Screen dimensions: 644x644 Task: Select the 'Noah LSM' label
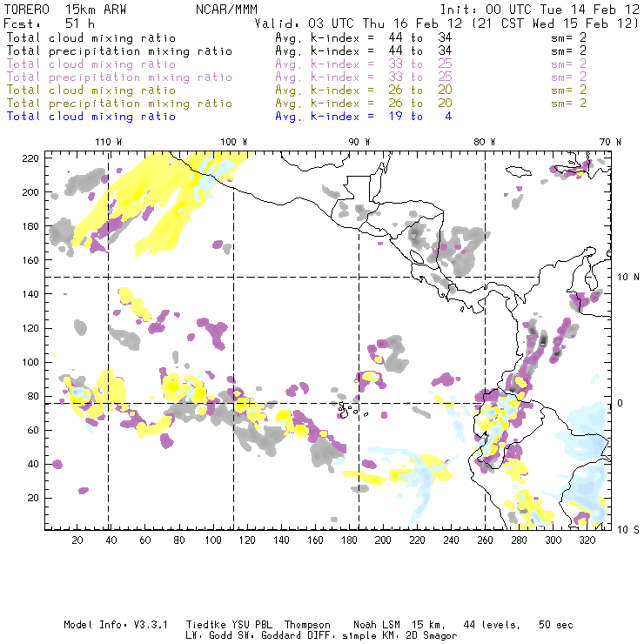tap(377, 625)
